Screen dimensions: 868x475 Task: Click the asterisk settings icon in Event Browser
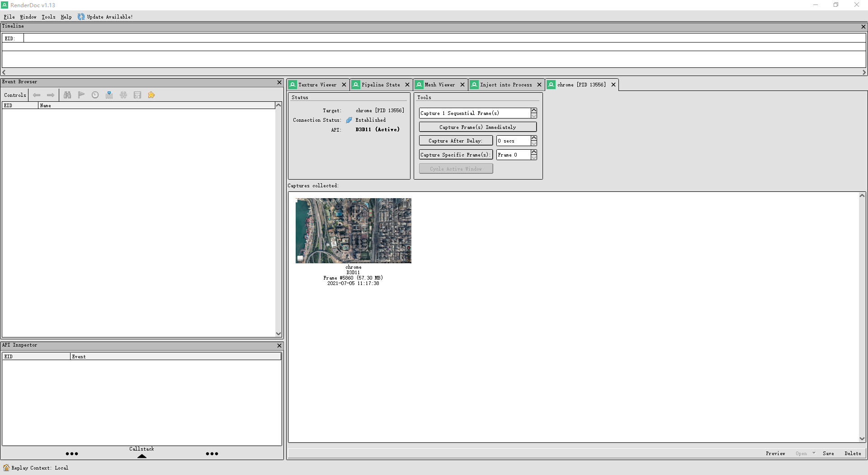point(123,95)
